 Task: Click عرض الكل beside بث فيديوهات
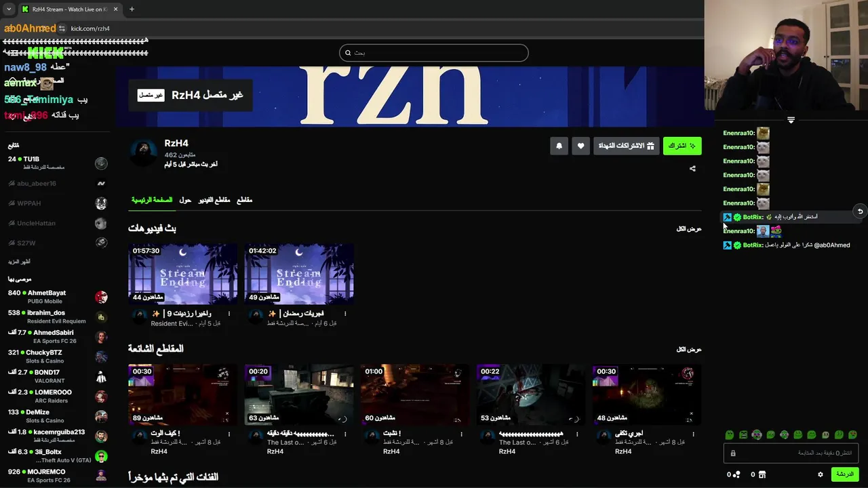(688, 229)
